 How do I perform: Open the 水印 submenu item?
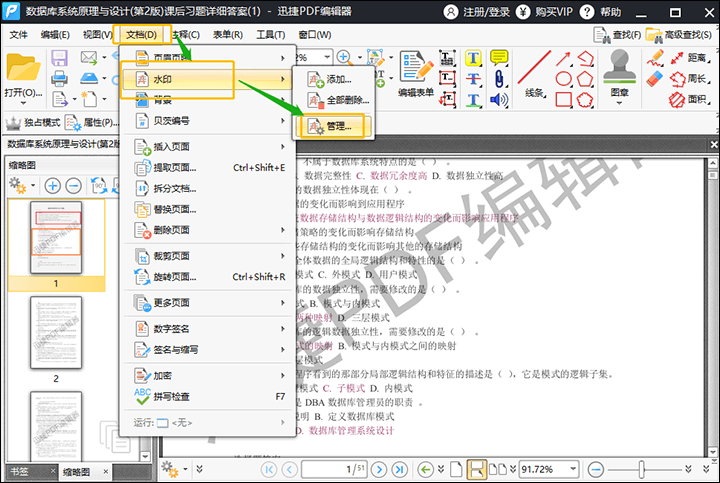(207, 79)
